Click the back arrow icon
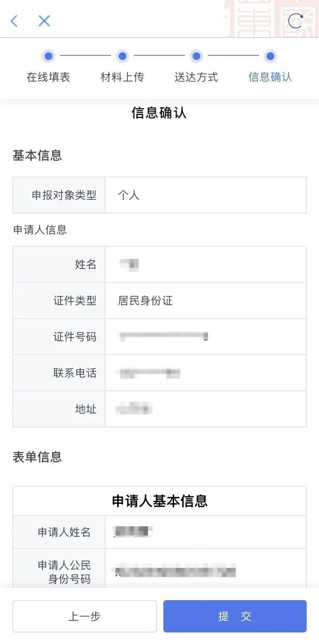Image resolution: width=319 pixels, height=644 pixels. click(14, 21)
